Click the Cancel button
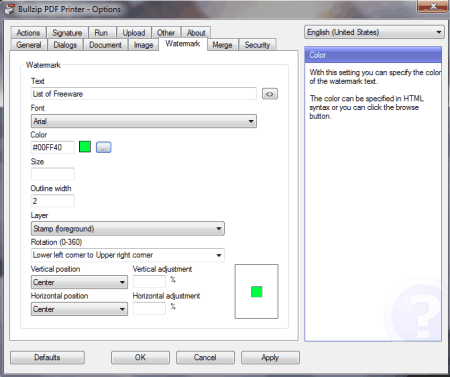Screen dimensions: 450x377 (x=205, y=358)
